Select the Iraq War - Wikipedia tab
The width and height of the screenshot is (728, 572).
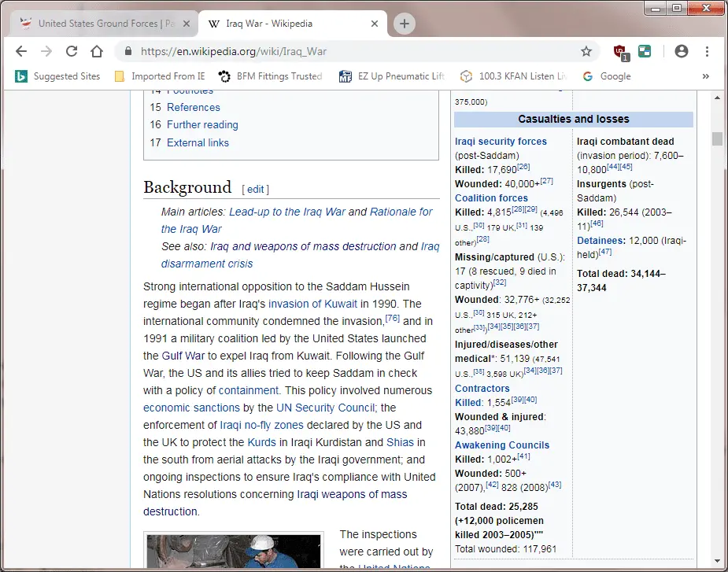293,24
